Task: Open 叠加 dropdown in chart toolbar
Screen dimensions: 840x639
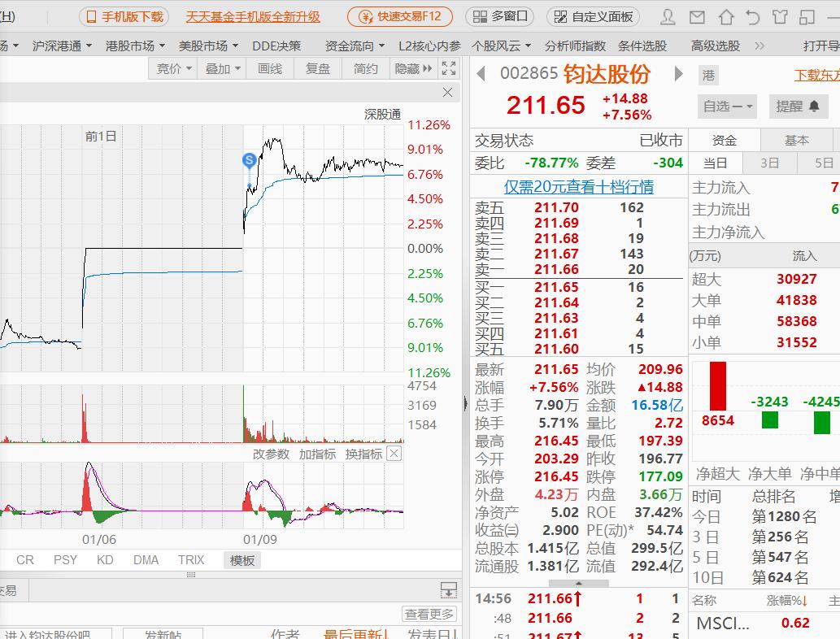Action: pos(222,68)
